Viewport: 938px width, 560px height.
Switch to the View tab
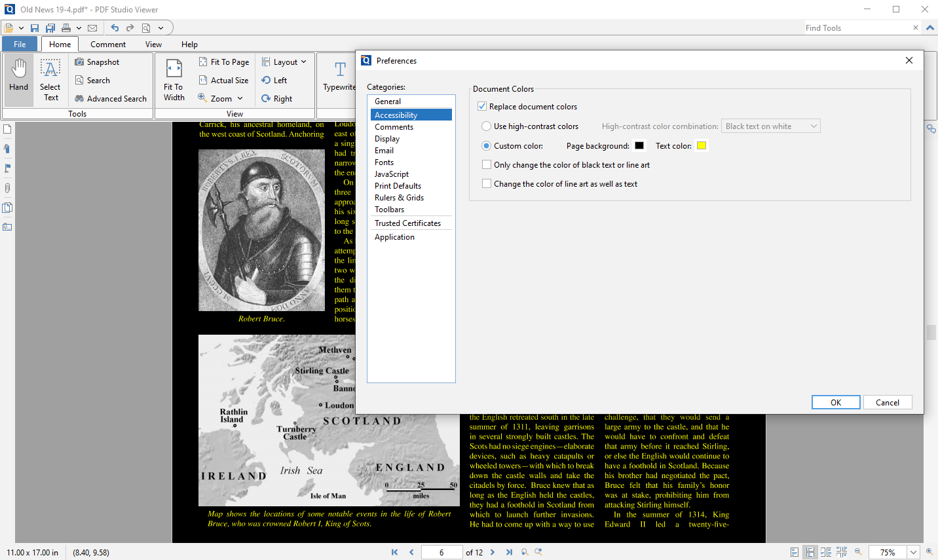(153, 45)
